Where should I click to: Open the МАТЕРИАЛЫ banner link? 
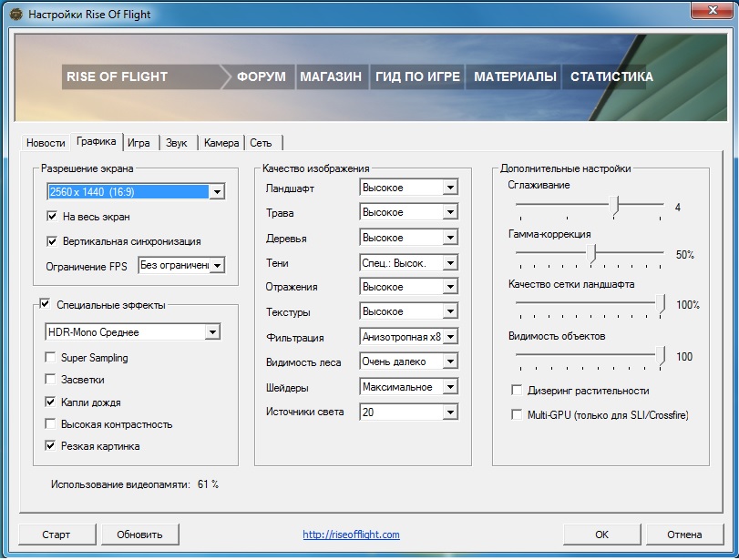click(x=515, y=76)
